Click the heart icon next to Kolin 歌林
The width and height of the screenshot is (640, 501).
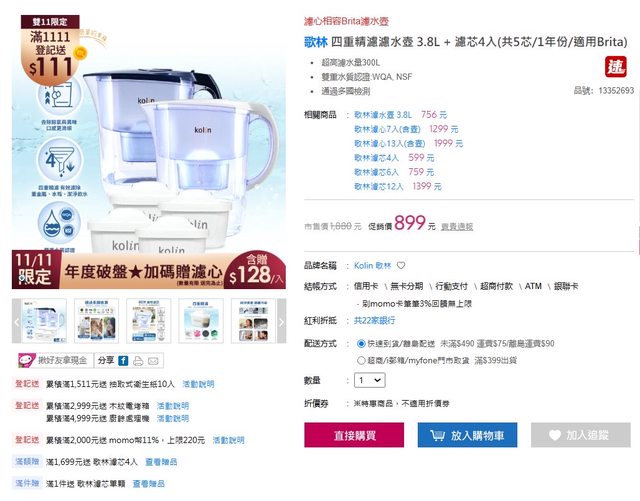click(x=401, y=266)
